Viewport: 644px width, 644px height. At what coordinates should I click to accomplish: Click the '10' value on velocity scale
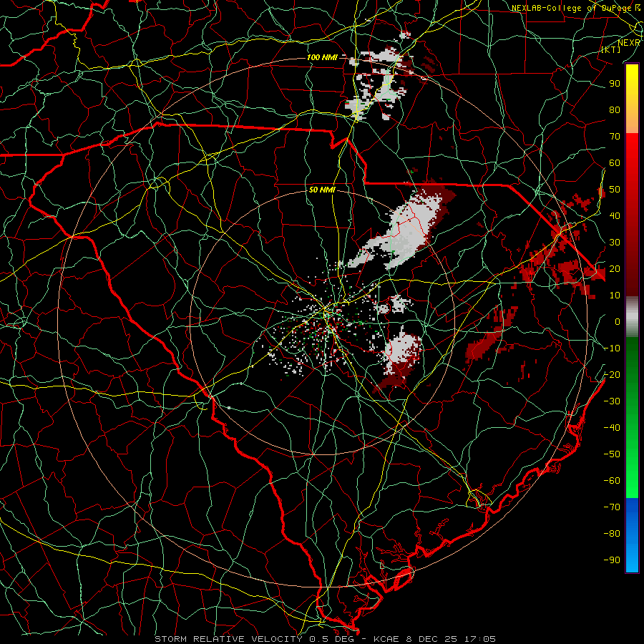[615, 296]
